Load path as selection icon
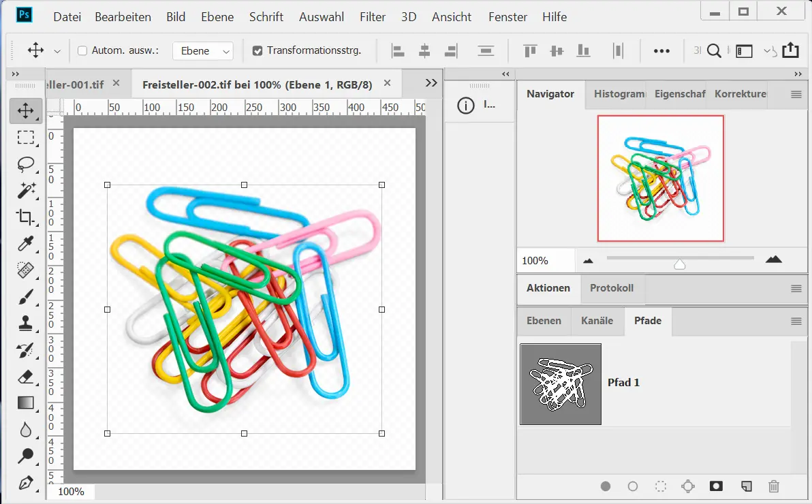Image resolution: width=812 pixels, height=504 pixels. (660, 486)
